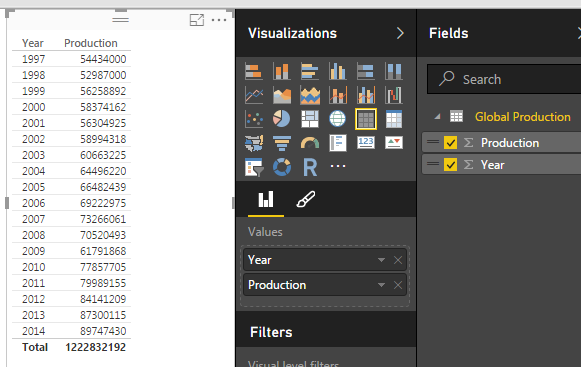
Task: Click the 2009 year cell
Action: (33, 251)
